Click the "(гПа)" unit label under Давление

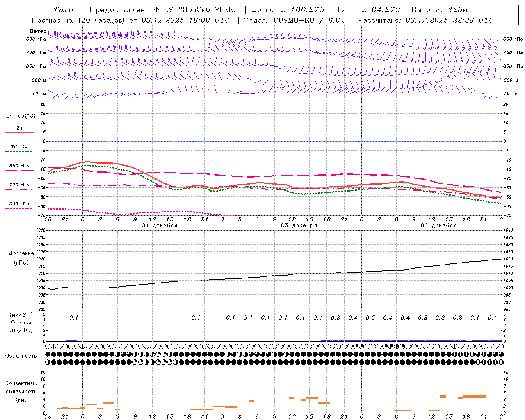(x=21, y=263)
